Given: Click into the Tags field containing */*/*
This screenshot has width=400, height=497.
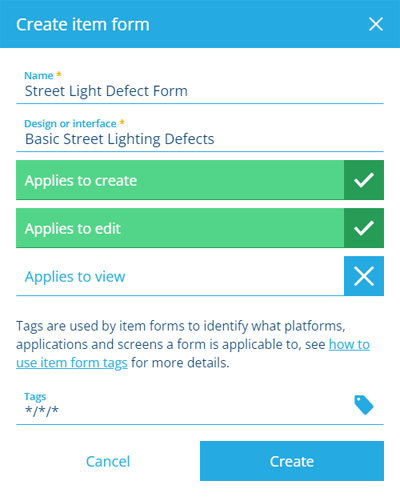Looking at the screenshot, I should (183, 410).
